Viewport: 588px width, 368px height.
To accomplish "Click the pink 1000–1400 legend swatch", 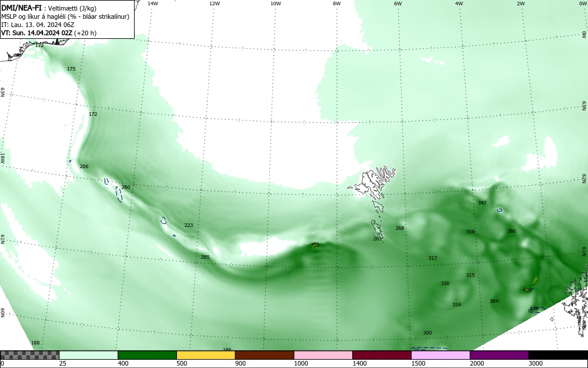I will click(x=323, y=355).
